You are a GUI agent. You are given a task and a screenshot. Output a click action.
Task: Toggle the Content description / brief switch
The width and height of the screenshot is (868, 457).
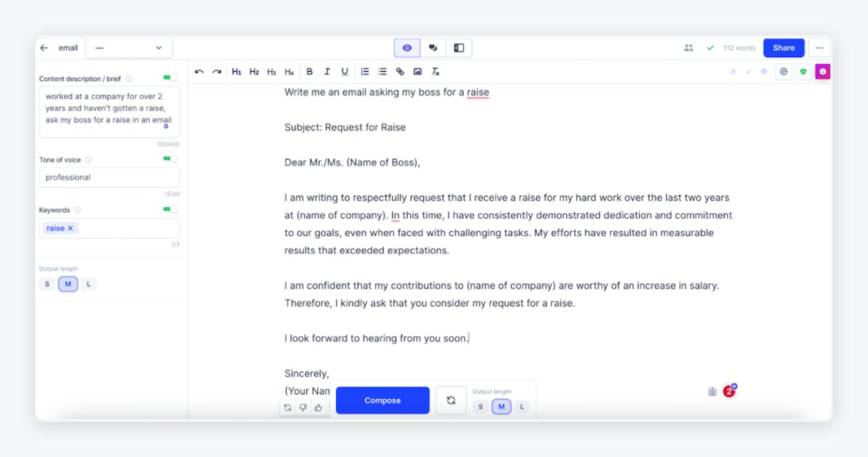(x=170, y=78)
